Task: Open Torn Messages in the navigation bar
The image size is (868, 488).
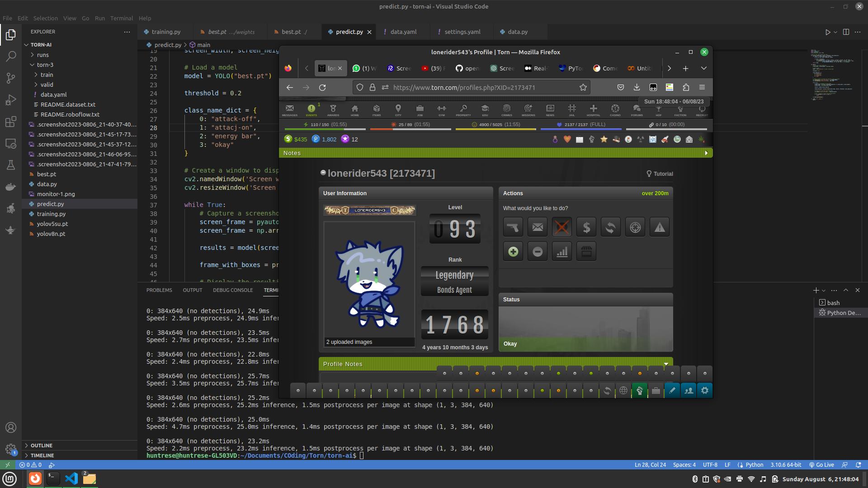Action: tap(290, 110)
